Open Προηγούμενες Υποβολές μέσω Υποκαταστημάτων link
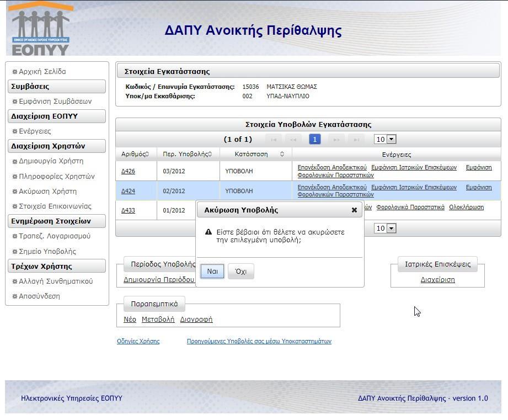The width and height of the screenshot is (508, 420). (x=259, y=341)
